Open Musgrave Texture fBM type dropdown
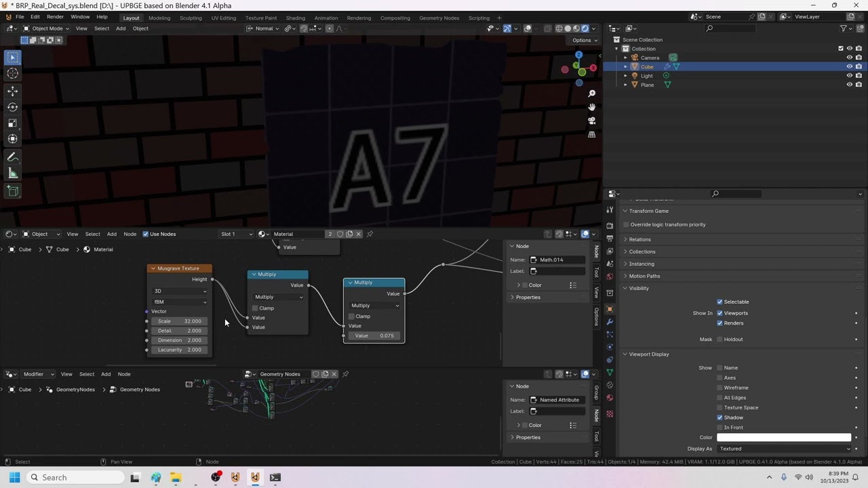This screenshot has height=488, width=868. point(180,302)
